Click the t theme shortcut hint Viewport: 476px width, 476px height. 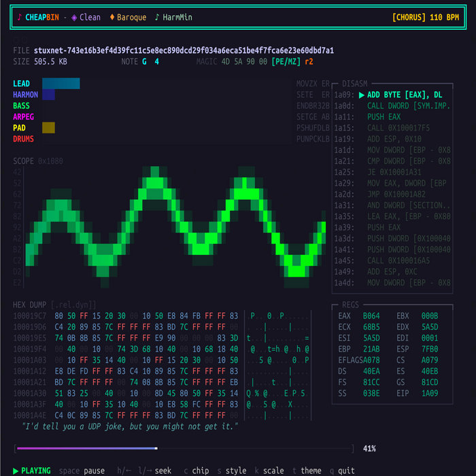[307, 471]
